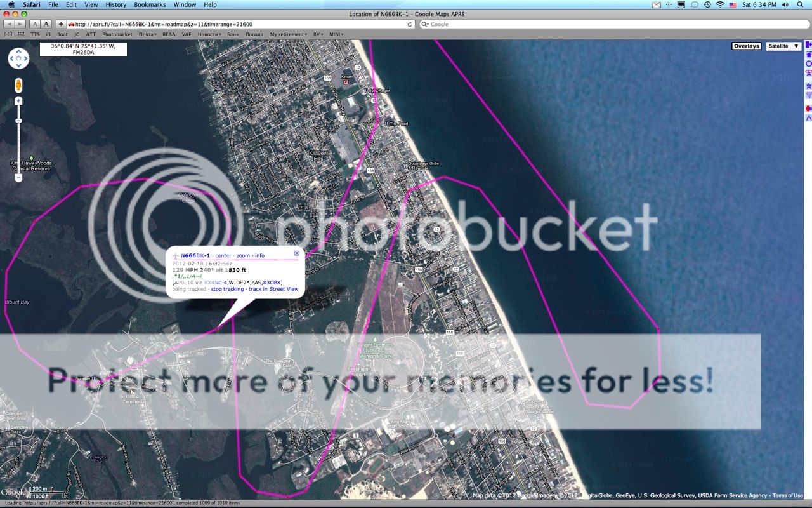The width and height of the screenshot is (812, 508).
Task: Click the address bar URL field
Action: [x=240, y=24]
